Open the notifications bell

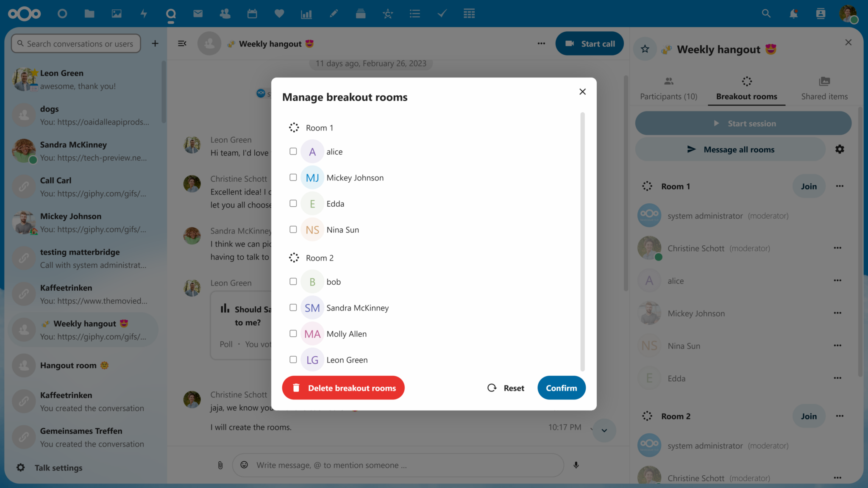[x=793, y=13]
